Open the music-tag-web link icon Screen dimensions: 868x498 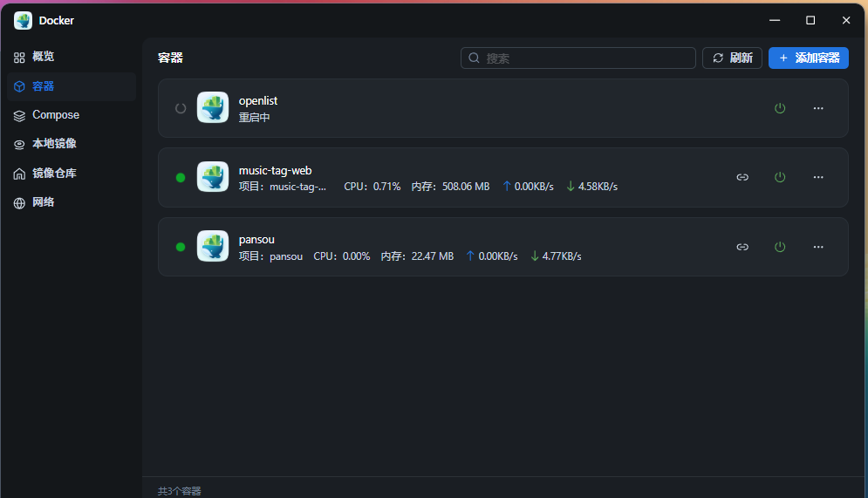[x=742, y=177]
